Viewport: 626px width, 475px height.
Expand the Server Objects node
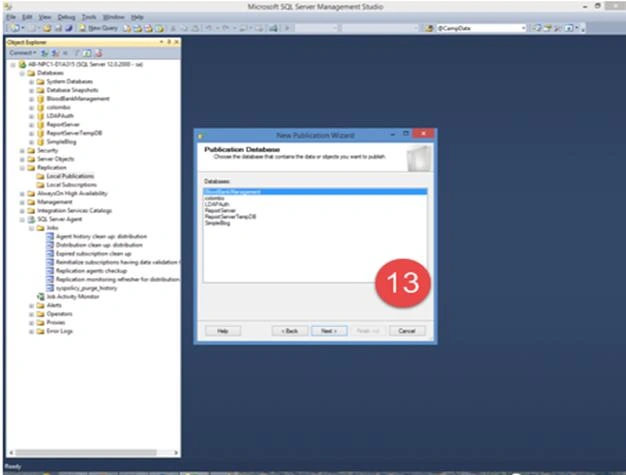pos(22,159)
